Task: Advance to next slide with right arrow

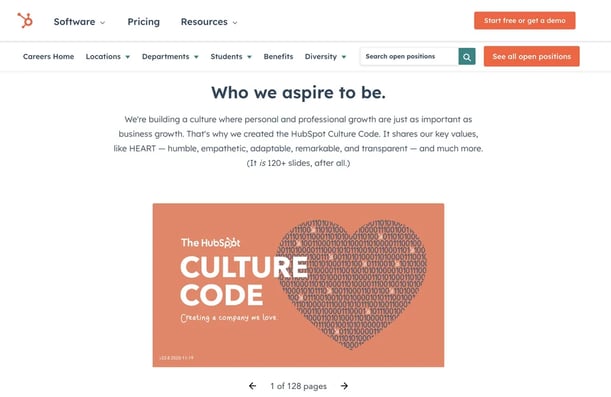Action: pos(344,386)
